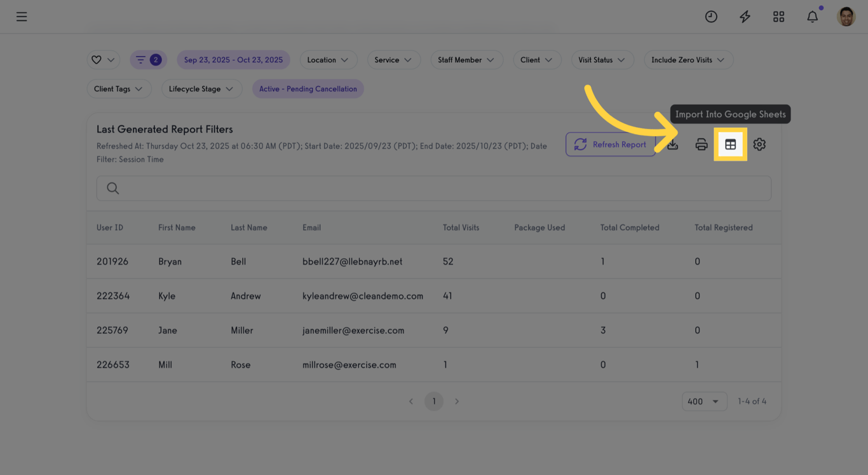Remove the Active - Pending Cancellation filter chip
This screenshot has width=868, height=475.
click(x=308, y=88)
